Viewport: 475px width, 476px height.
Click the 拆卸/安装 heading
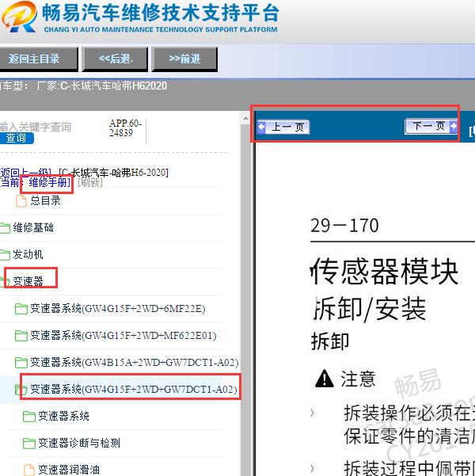369,309
